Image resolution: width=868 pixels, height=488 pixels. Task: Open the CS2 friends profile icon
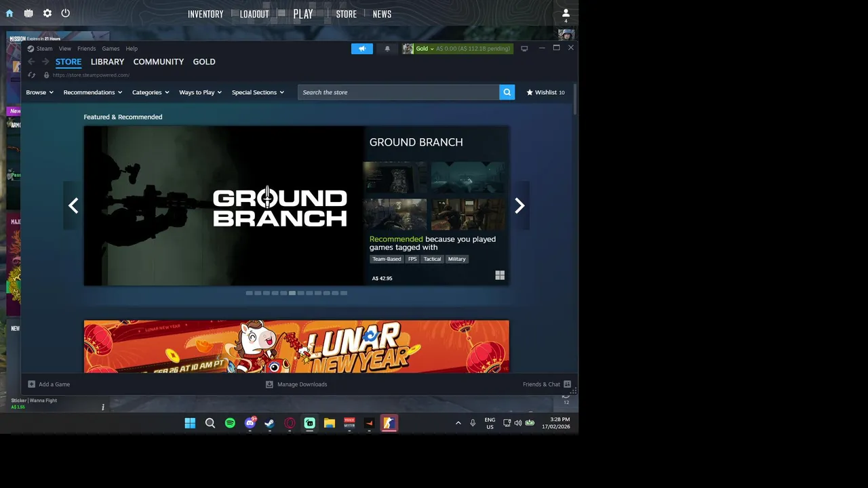tap(566, 13)
